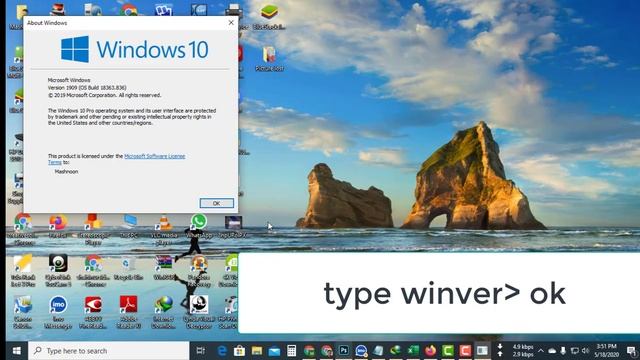The image size is (640, 360).
Task: Open Calculator from the taskbar
Action: 291,351
